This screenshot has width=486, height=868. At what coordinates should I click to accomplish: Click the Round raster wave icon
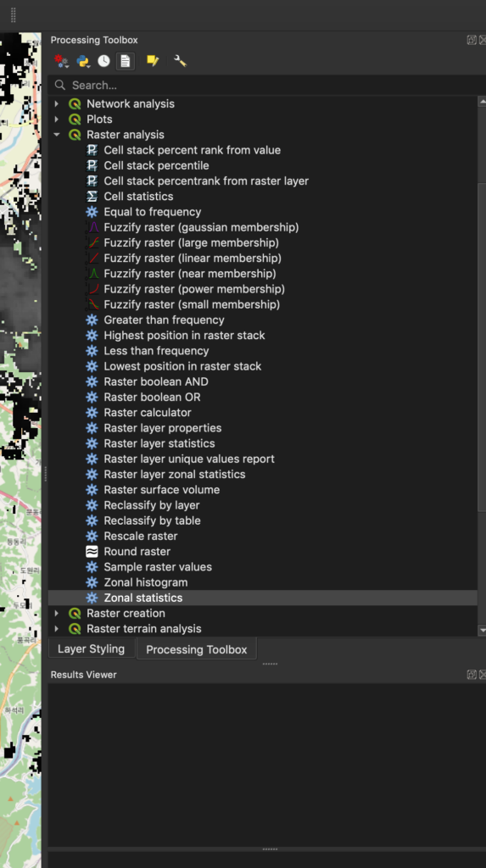click(92, 551)
